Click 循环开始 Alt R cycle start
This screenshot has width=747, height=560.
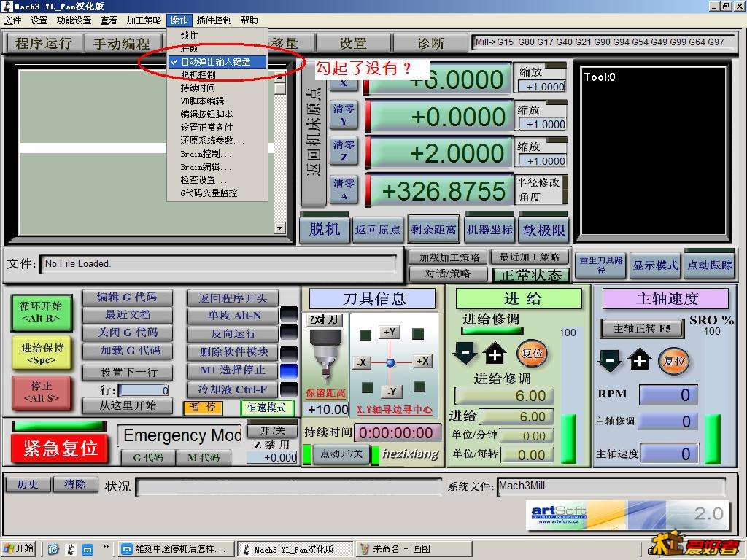click(x=41, y=312)
